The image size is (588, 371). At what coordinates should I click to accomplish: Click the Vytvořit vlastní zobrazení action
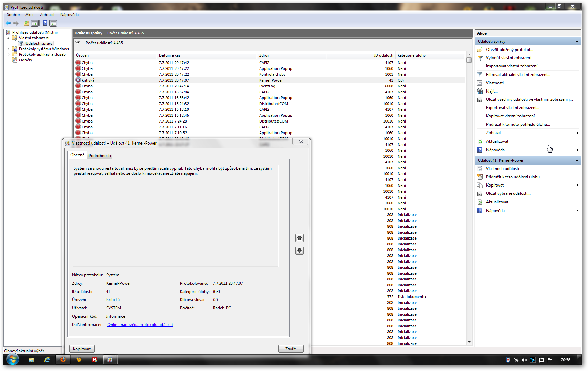(510, 58)
